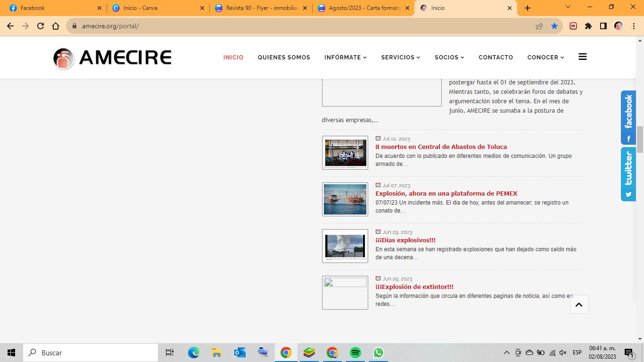Open Outlook from the taskbar
644x362 pixels.
(x=240, y=353)
